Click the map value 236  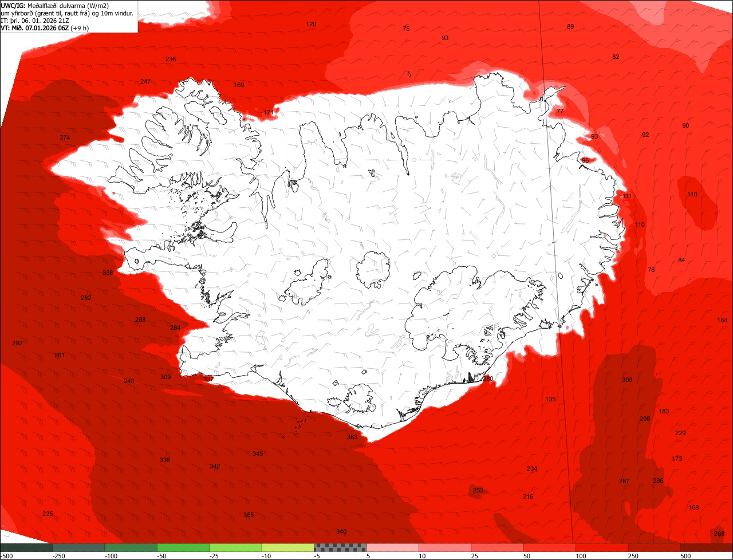pos(171,59)
